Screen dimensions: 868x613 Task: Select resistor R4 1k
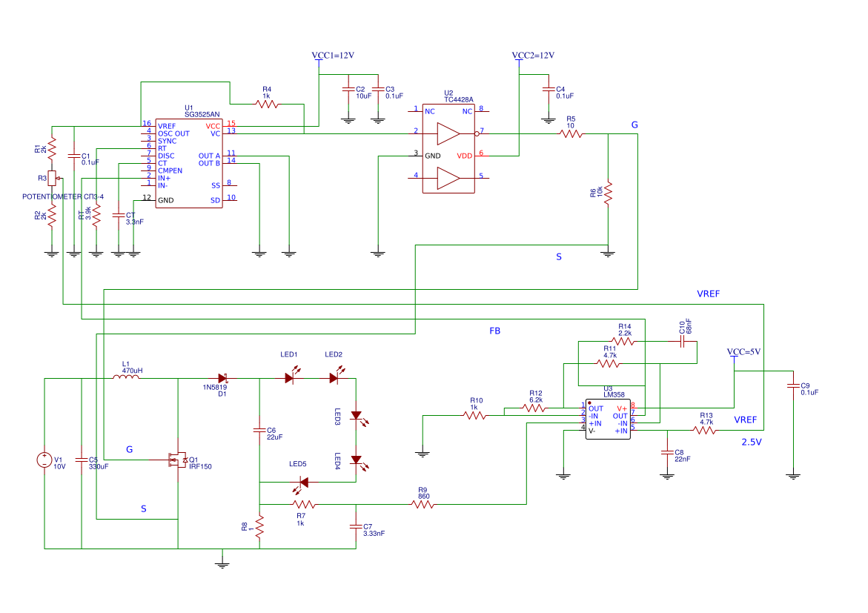pos(267,104)
